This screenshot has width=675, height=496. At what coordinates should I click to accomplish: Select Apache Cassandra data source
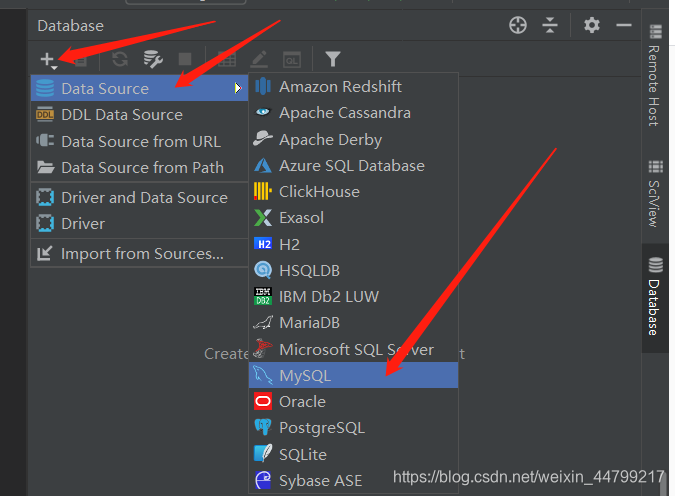[x=353, y=113]
